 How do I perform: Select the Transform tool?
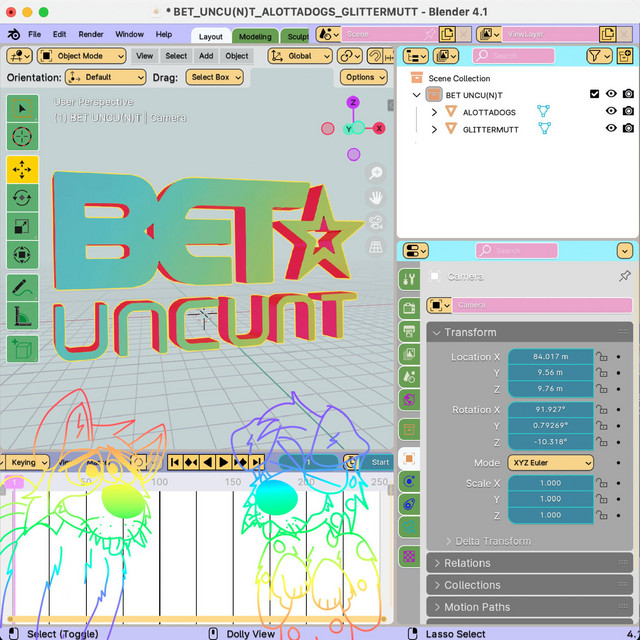(22, 255)
